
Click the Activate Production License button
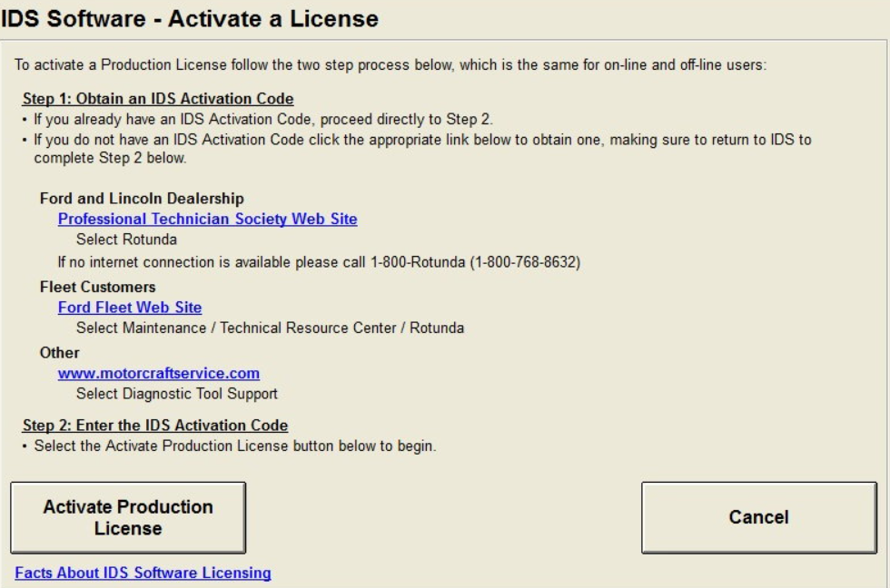pos(128,517)
